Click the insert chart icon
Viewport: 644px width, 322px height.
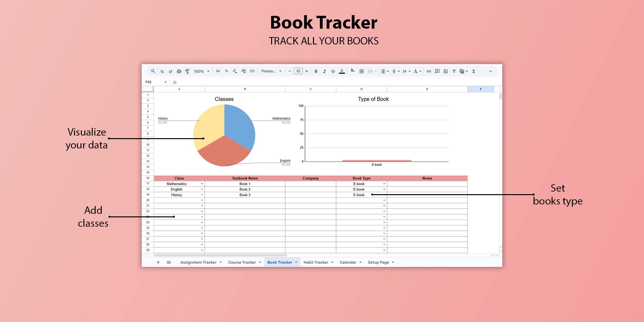[x=446, y=71]
